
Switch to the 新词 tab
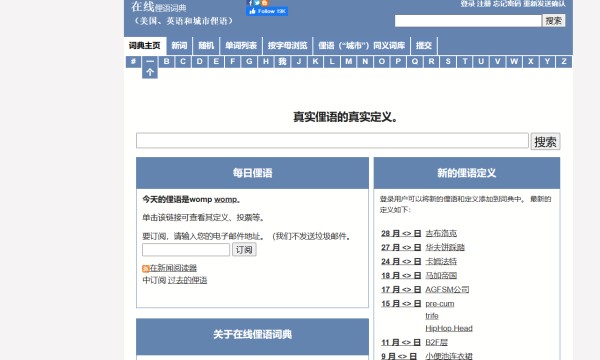[179, 46]
